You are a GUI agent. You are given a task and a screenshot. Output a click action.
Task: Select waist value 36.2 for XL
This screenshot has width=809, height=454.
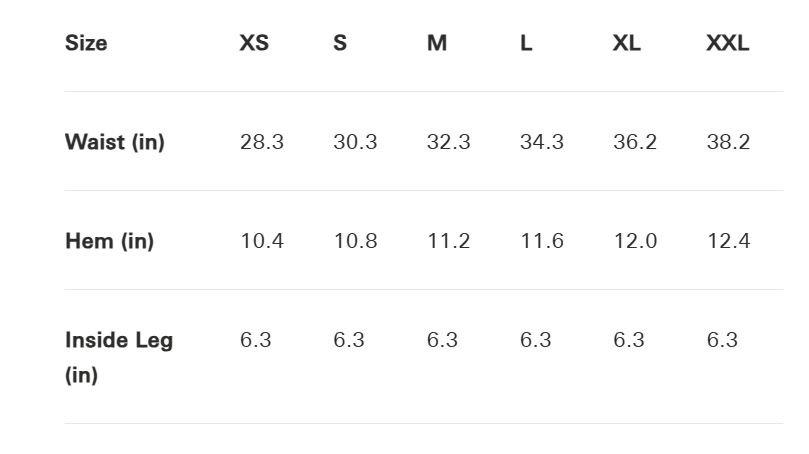(x=635, y=142)
